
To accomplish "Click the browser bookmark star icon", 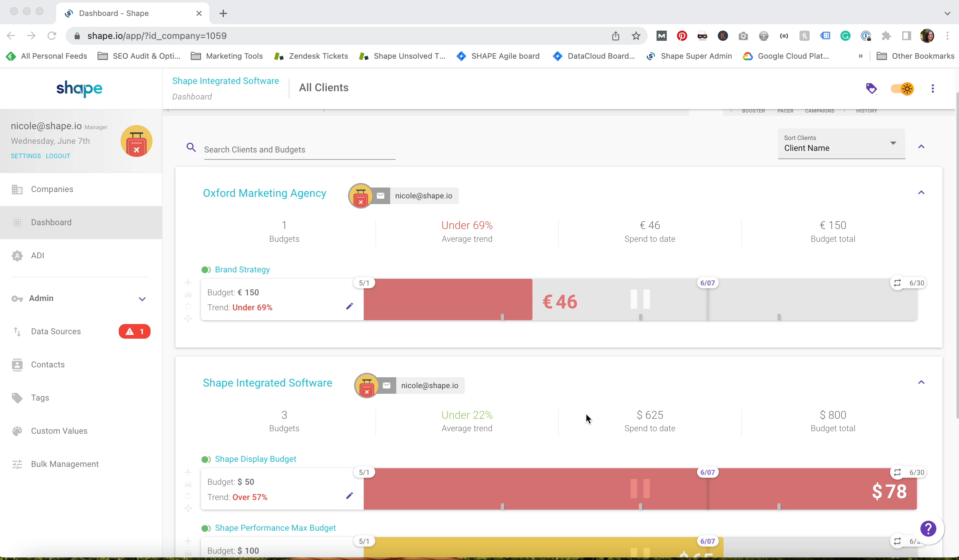I will [636, 36].
